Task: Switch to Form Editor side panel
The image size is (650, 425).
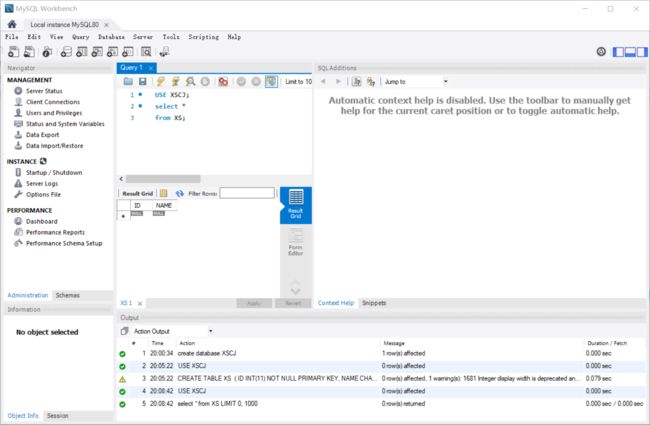Action: (296, 243)
